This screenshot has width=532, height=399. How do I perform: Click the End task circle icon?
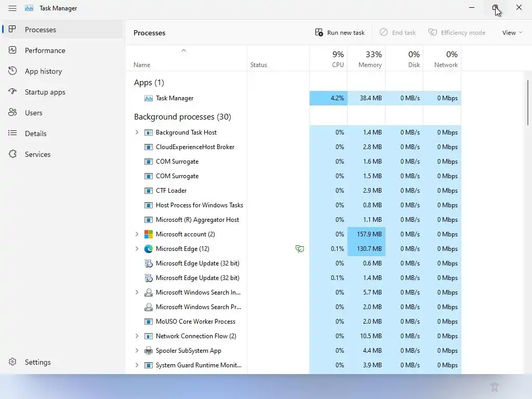coord(384,32)
